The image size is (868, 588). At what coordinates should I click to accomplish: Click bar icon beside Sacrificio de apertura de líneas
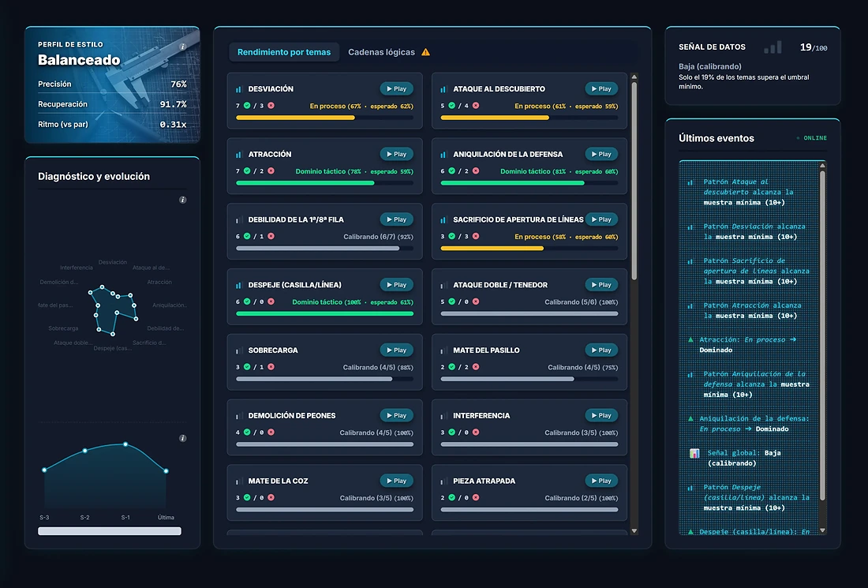(x=443, y=219)
